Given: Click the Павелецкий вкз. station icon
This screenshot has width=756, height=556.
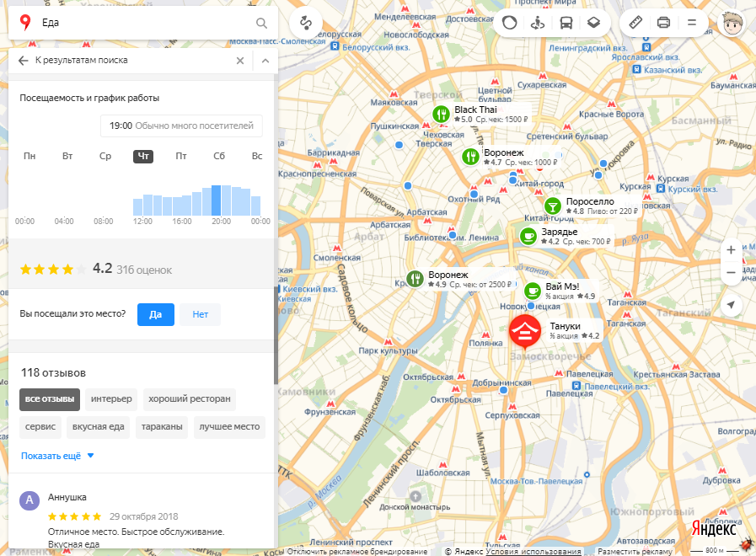Looking at the screenshot, I should pos(576,386).
